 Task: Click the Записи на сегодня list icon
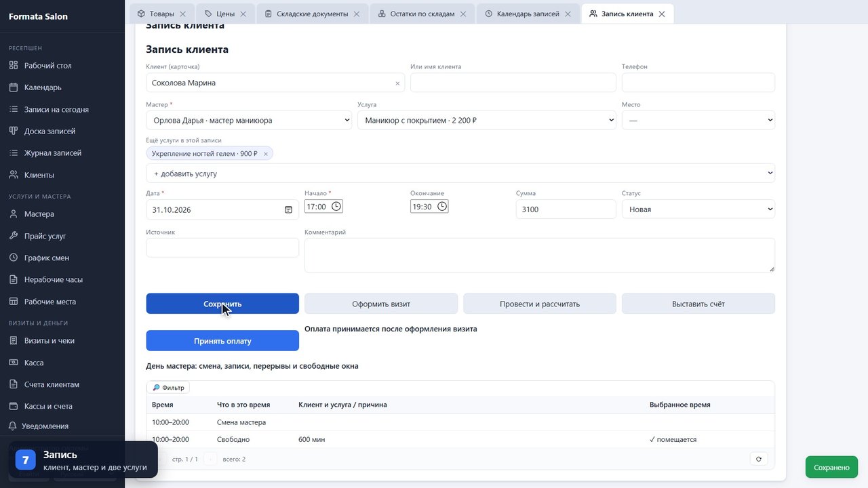(13, 109)
